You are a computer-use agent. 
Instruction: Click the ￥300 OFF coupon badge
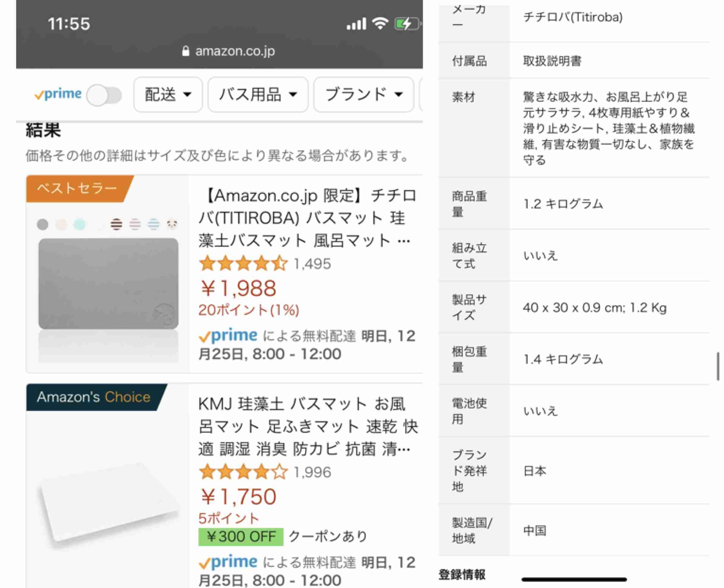[x=241, y=537]
